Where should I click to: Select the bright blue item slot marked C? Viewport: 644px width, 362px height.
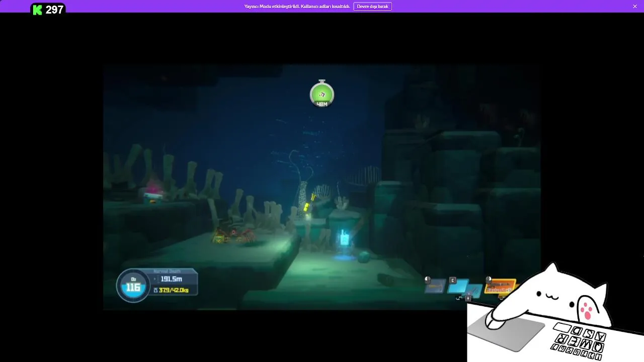coord(458,287)
